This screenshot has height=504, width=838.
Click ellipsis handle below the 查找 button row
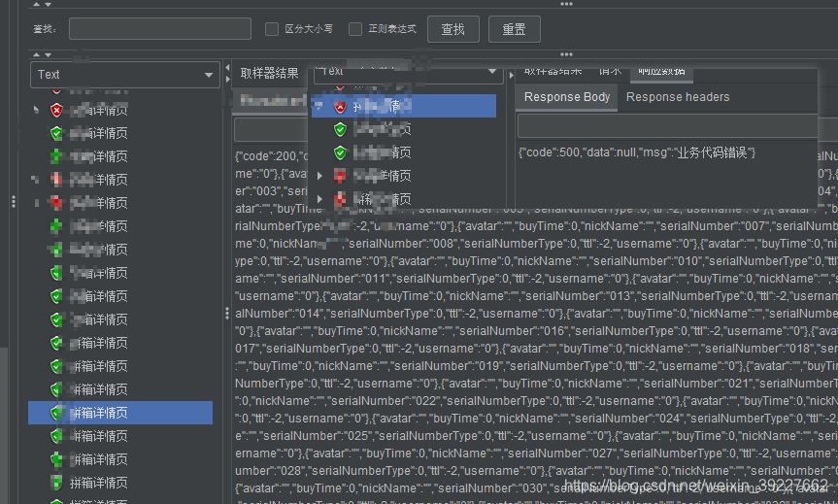pyautogui.click(x=566, y=54)
